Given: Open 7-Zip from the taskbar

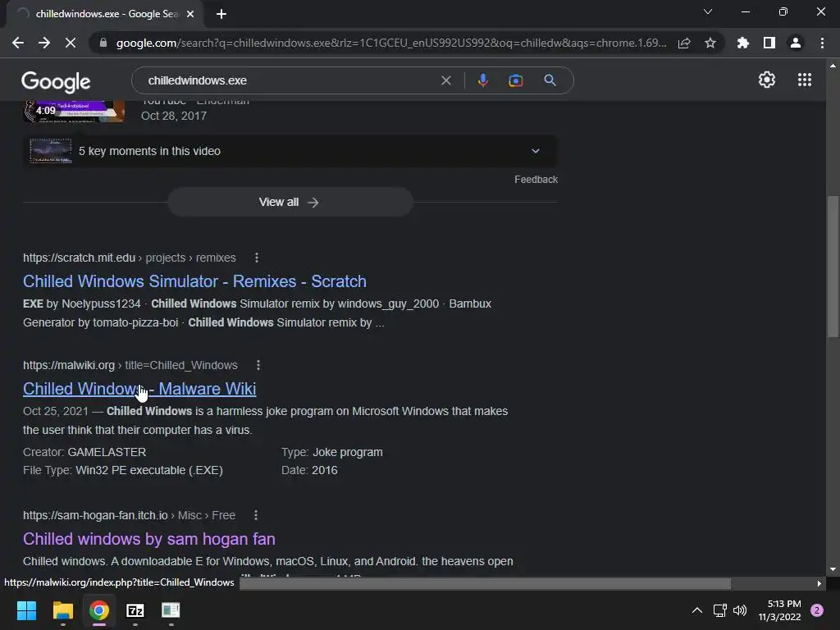Looking at the screenshot, I should (x=135, y=610).
